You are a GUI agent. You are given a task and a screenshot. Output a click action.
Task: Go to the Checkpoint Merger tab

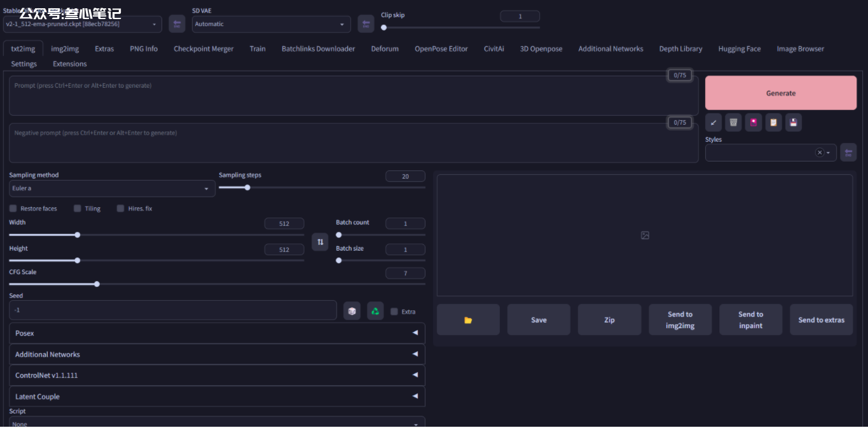click(x=203, y=48)
